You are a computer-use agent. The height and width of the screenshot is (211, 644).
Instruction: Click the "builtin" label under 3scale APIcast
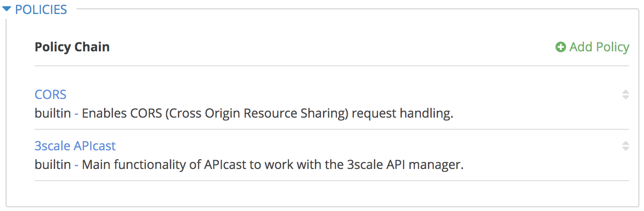point(53,165)
